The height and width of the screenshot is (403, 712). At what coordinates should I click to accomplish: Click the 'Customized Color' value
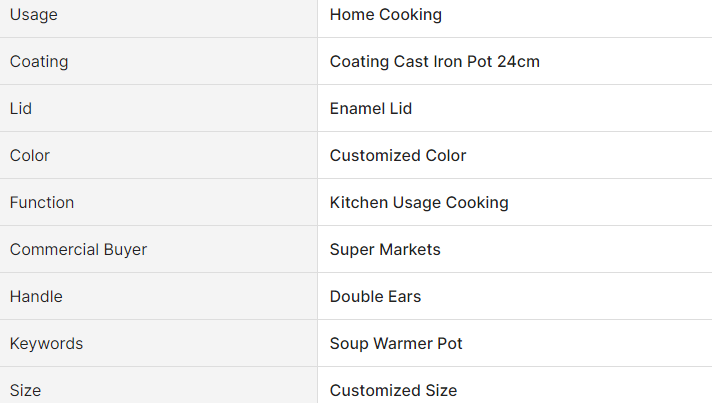[x=397, y=155]
